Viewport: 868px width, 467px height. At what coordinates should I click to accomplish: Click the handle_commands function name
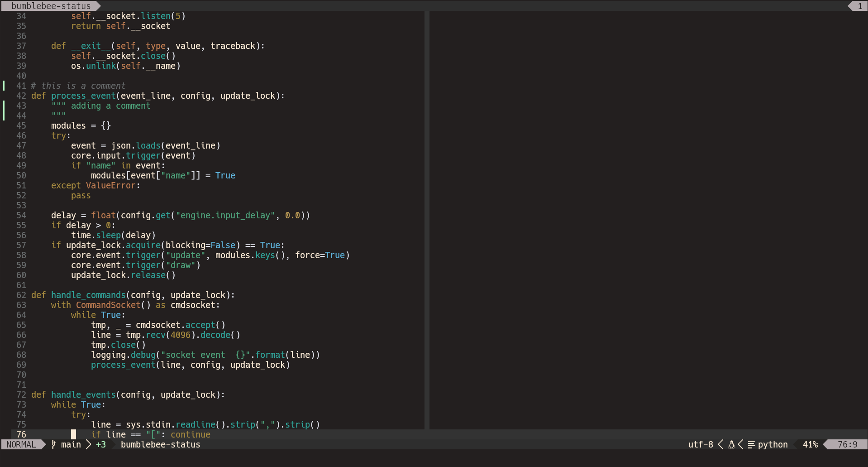88,295
